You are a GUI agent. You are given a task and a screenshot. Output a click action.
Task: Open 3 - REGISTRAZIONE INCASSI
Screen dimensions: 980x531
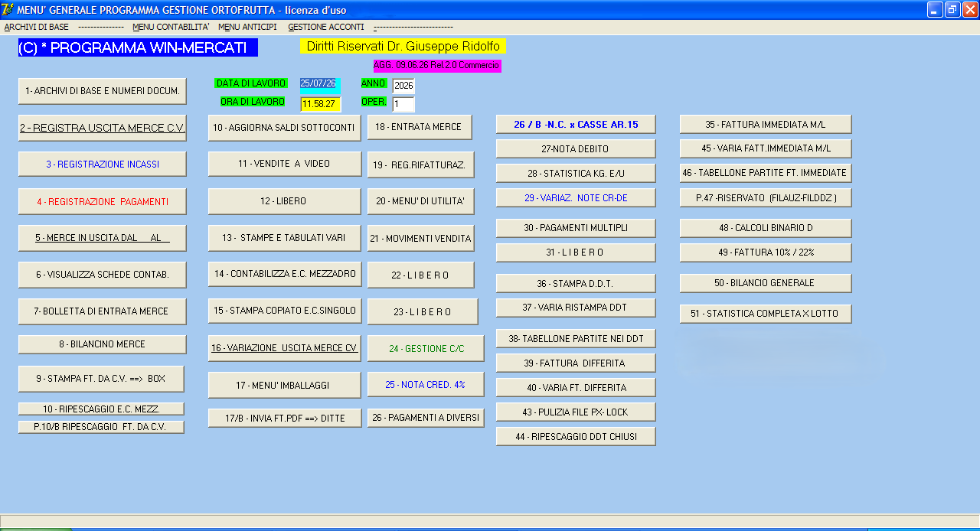coord(103,165)
